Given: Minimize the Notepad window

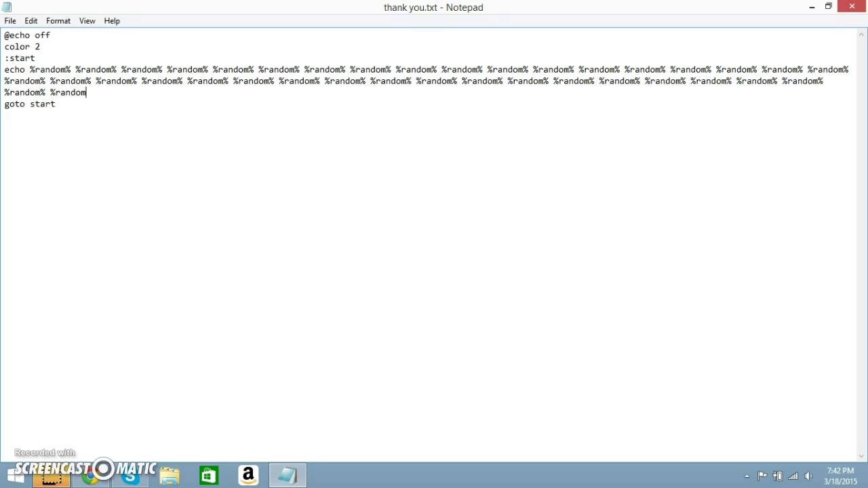Looking at the screenshot, I should [x=812, y=7].
